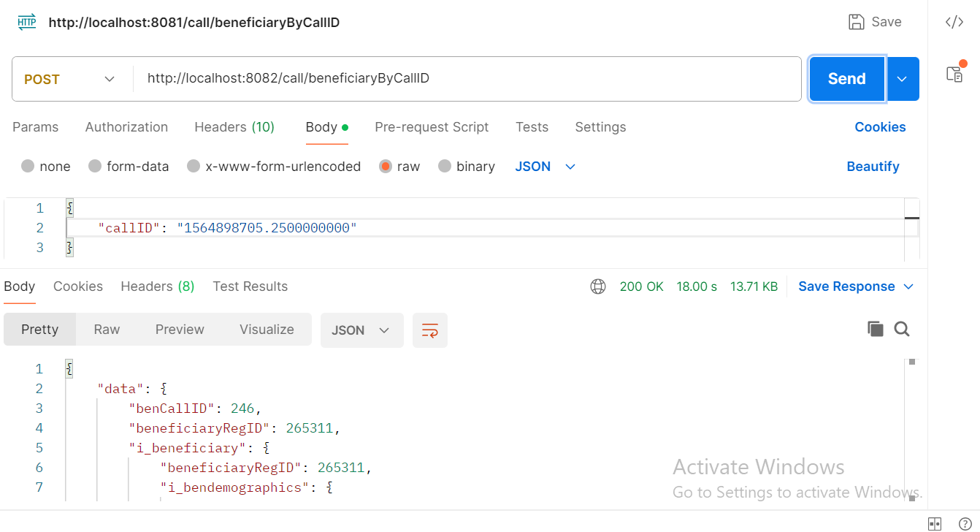Click the HTTP request type icon
This screenshot has width=980, height=532.
point(26,22)
